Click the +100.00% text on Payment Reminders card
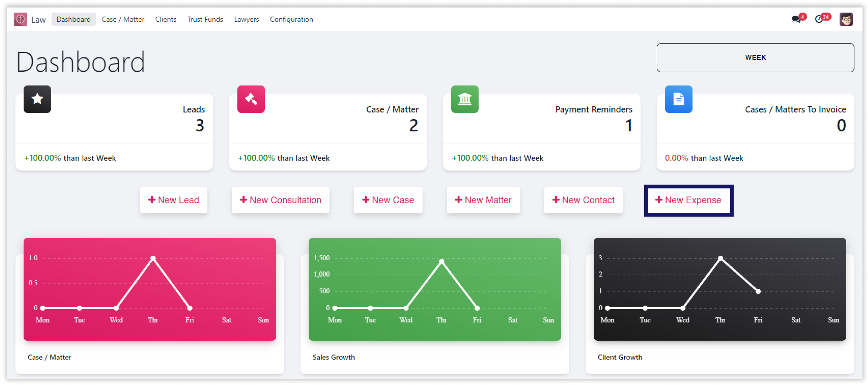Screen dimensions: 868x385 pos(470,158)
